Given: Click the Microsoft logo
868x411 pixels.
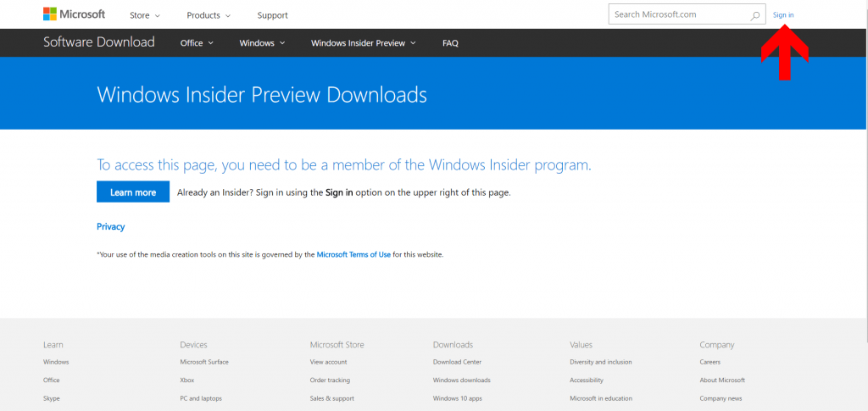Looking at the screenshot, I should (x=75, y=14).
